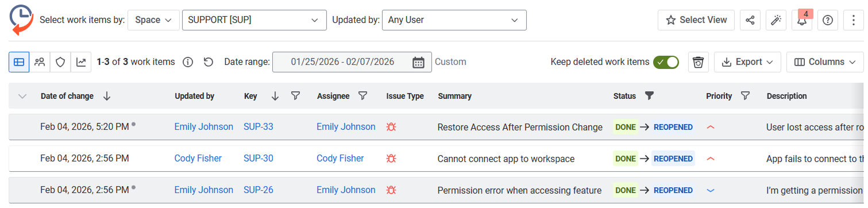The image size is (868, 208).
Task: Click the Custom date range label
Action: click(x=450, y=62)
